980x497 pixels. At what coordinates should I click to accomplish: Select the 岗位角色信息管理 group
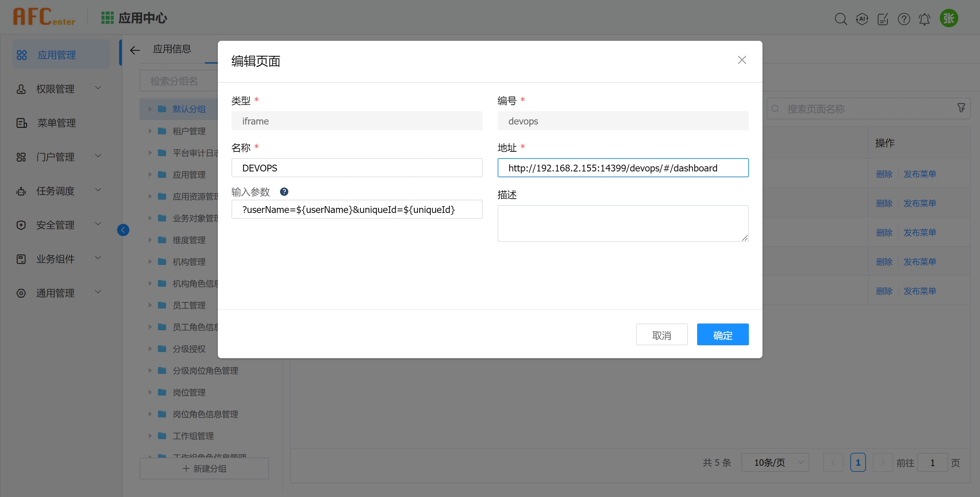(206, 414)
